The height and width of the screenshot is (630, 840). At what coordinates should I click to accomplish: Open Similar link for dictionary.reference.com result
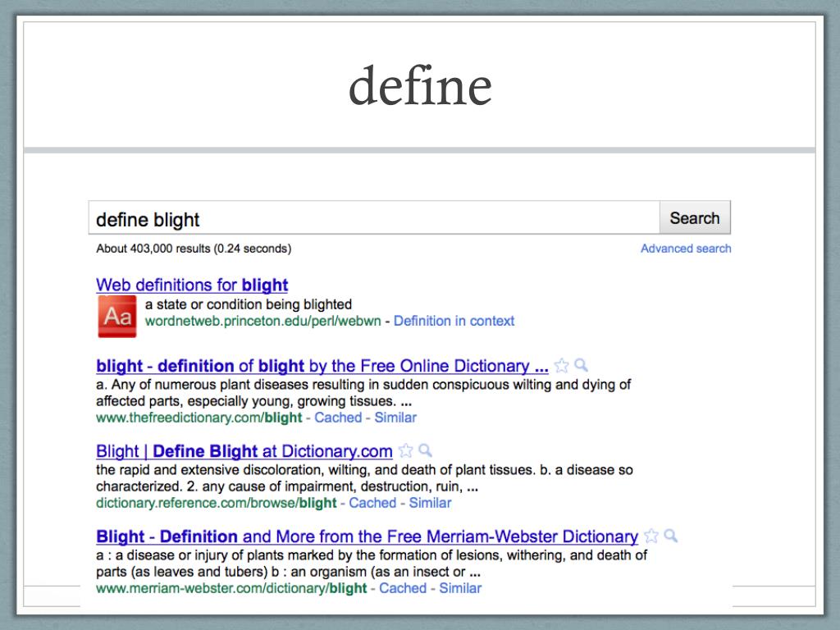[x=430, y=503]
